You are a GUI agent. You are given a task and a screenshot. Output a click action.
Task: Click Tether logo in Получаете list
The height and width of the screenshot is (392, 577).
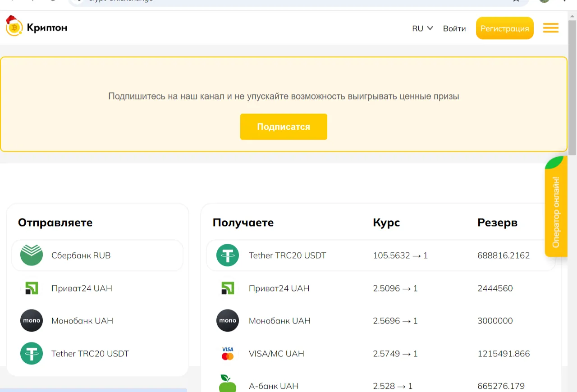click(228, 255)
